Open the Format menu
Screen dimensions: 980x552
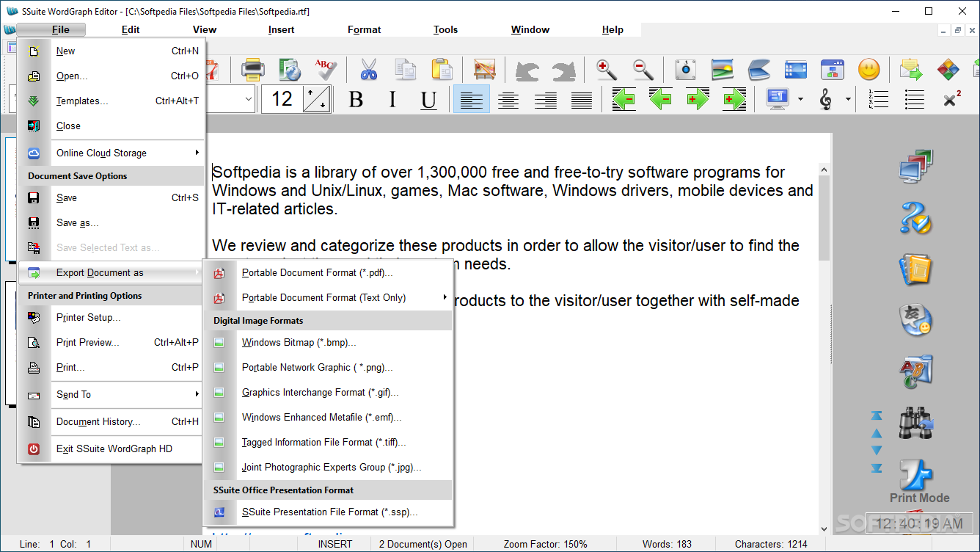(x=365, y=29)
